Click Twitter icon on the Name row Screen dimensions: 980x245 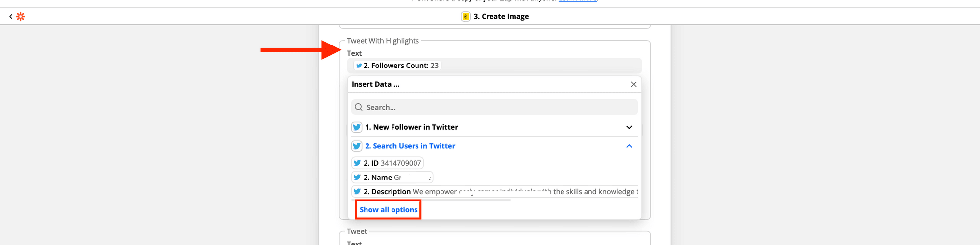tap(357, 178)
